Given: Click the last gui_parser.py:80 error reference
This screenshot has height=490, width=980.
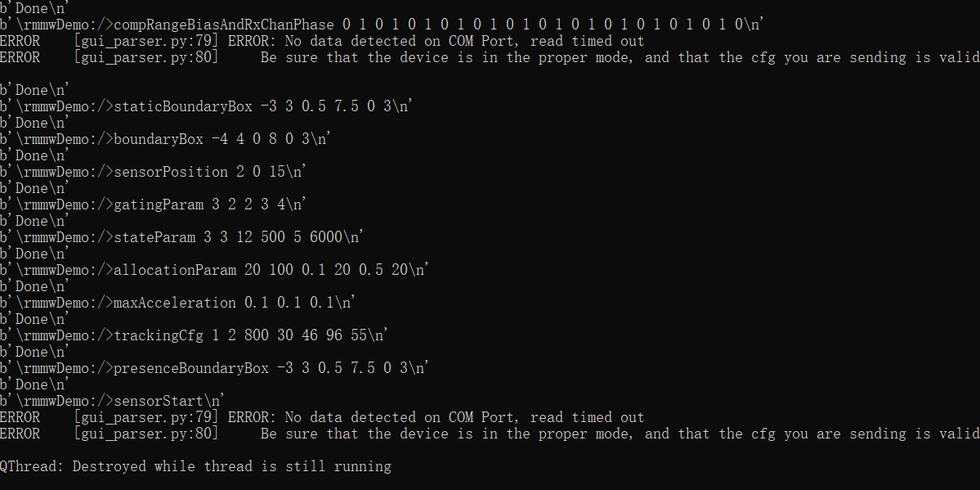Looking at the screenshot, I should [145, 434].
